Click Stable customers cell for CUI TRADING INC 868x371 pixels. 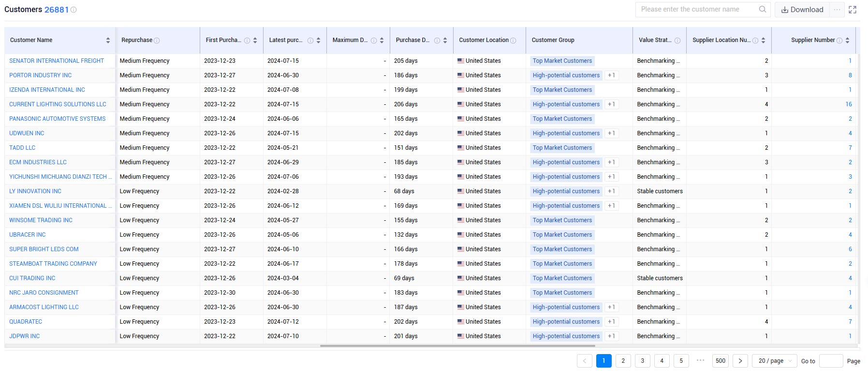pos(660,278)
